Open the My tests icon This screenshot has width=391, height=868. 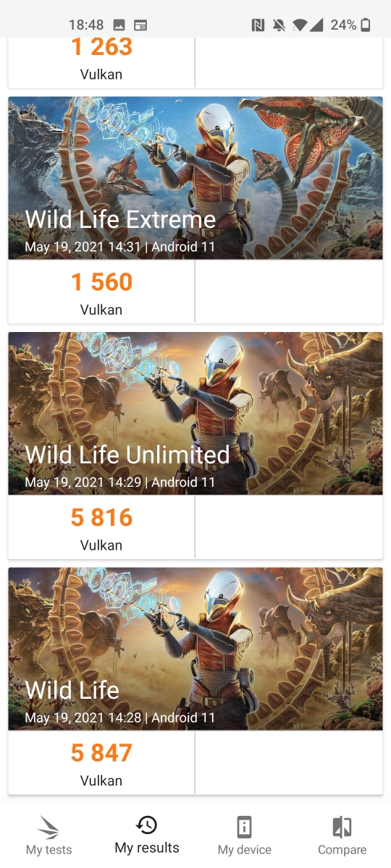49,827
